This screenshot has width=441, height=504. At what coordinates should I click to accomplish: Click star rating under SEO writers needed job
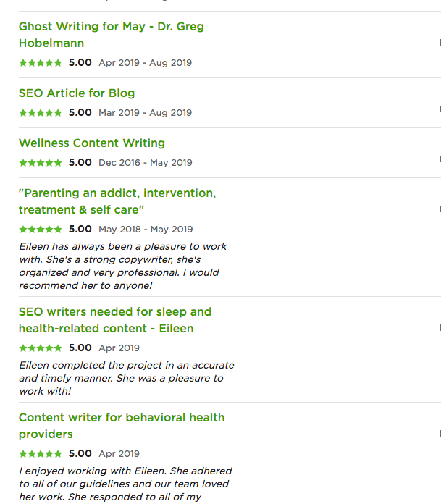41,348
